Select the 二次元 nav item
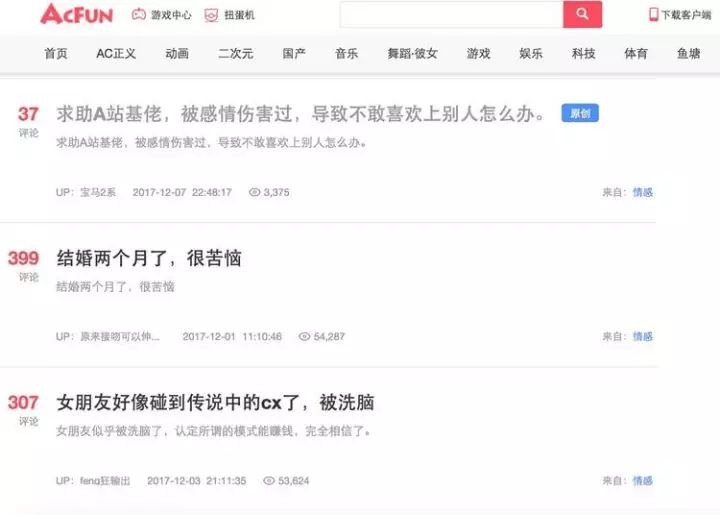Screen dimensions: 720x515 236,54
